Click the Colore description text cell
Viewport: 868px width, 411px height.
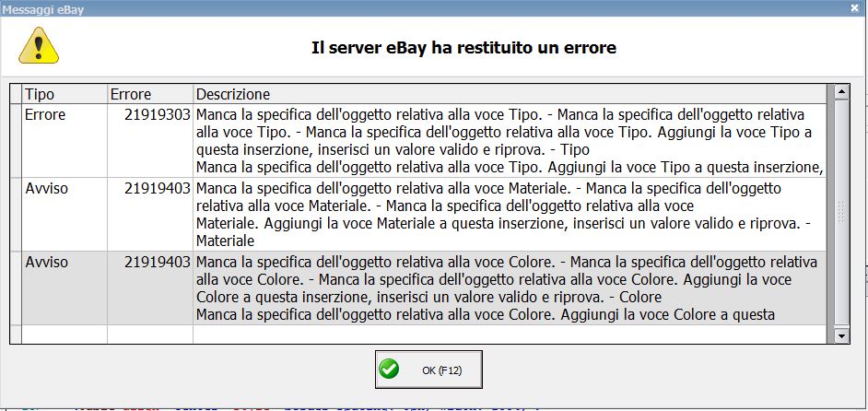(510, 288)
